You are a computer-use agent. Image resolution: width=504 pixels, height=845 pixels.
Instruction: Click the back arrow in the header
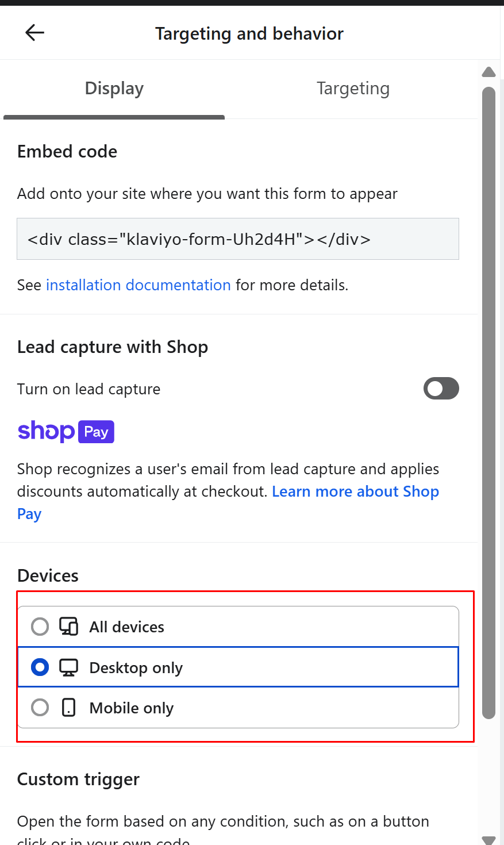point(35,33)
